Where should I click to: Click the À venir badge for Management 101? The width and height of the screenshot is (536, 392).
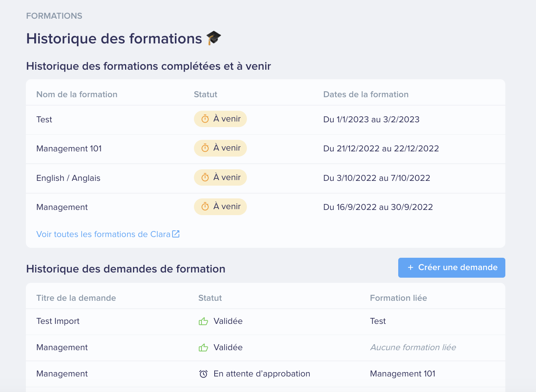220,148
